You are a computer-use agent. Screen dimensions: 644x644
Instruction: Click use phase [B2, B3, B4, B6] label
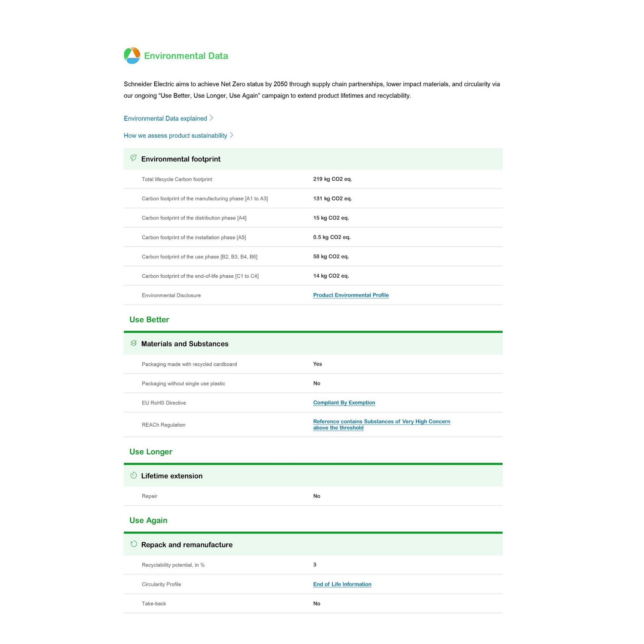(x=199, y=257)
